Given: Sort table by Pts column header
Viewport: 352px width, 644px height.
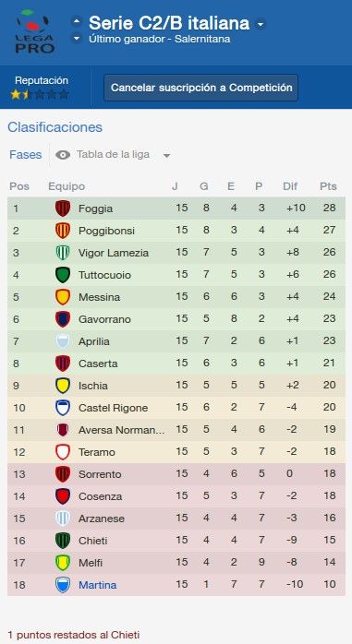Looking at the screenshot, I should coord(328,186).
